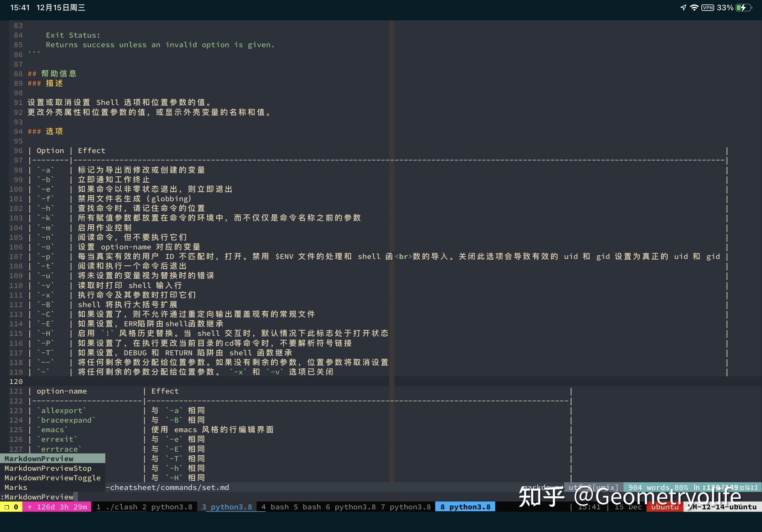Select MarkdownPreviewStop in the completion menu
Screen dimensions: 762x532
pyautogui.click(x=52, y=468)
